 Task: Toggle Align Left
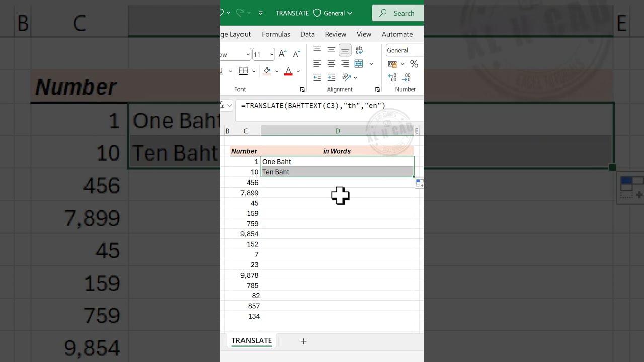pos(317,64)
